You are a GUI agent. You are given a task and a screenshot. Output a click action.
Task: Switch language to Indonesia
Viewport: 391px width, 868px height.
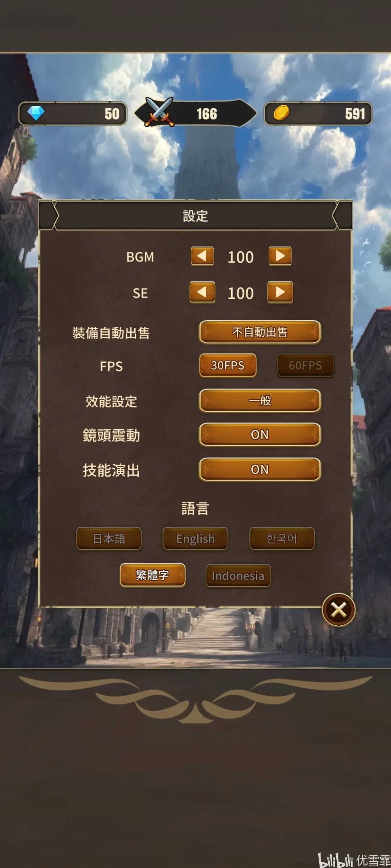(x=238, y=576)
